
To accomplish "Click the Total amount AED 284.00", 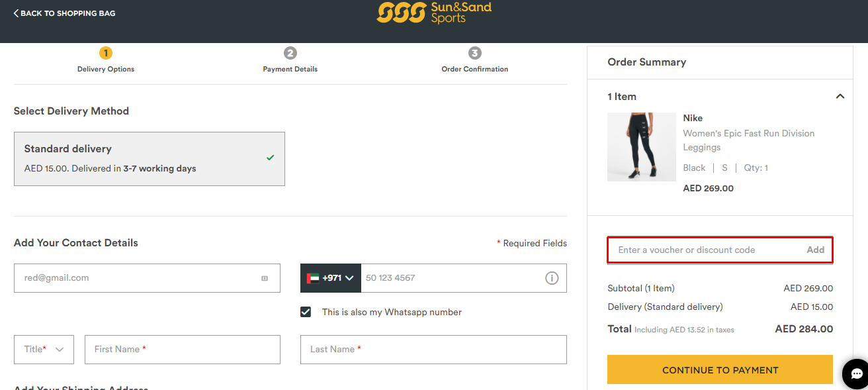I will 804,329.
